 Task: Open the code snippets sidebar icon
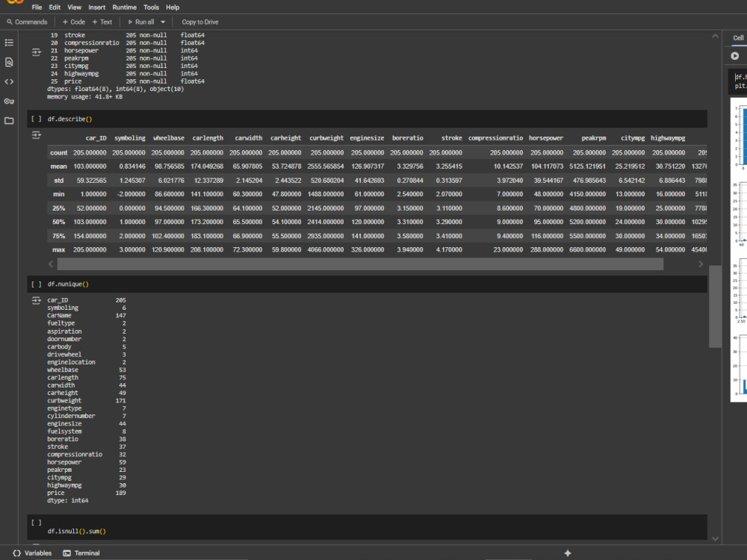pyautogui.click(x=9, y=82)
